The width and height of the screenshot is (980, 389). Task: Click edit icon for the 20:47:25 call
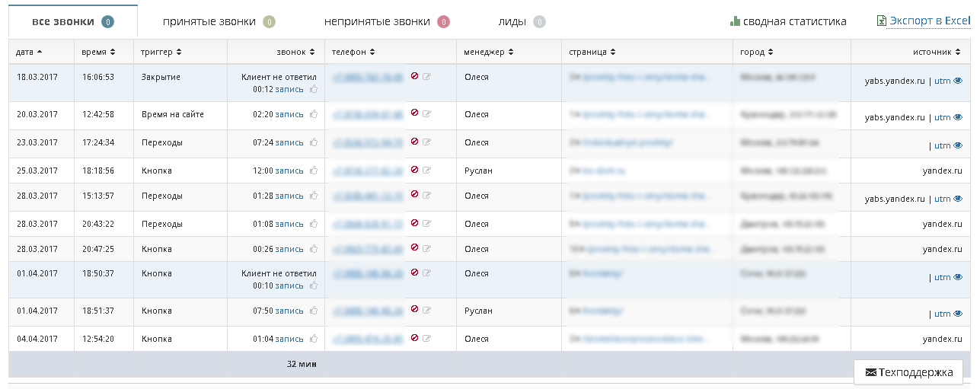[426, 247]
